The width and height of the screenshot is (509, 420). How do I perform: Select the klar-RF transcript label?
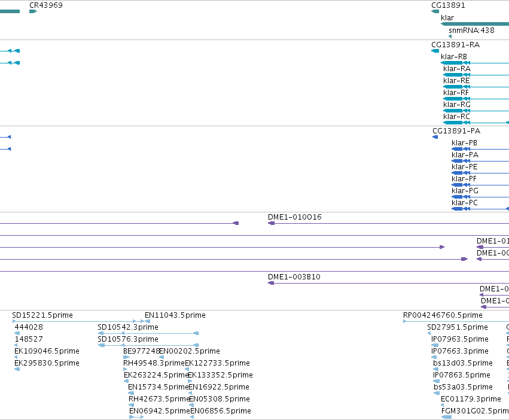tap(456, 93)
